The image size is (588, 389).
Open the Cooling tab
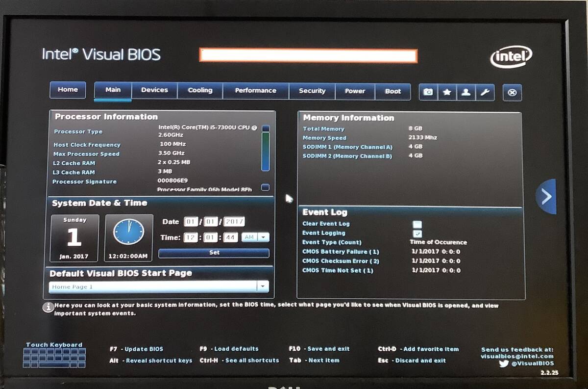(200, 91)
